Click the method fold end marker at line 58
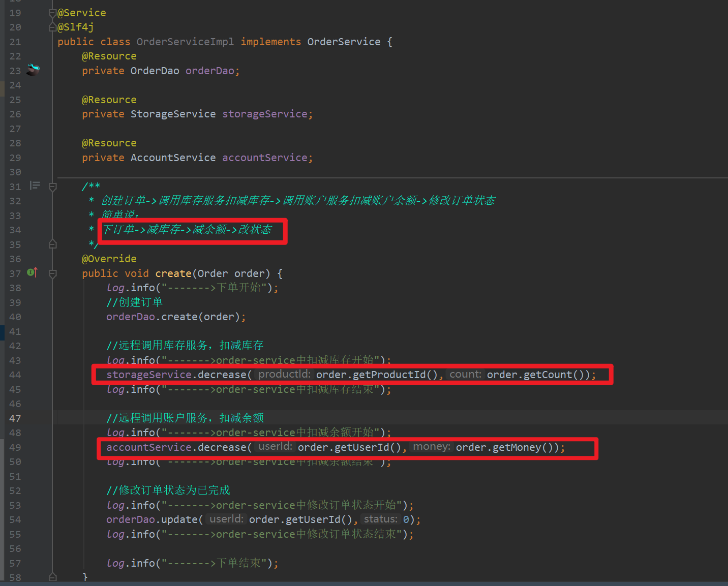The width and height of the screenshot is (728, 586). pos(52,577)
